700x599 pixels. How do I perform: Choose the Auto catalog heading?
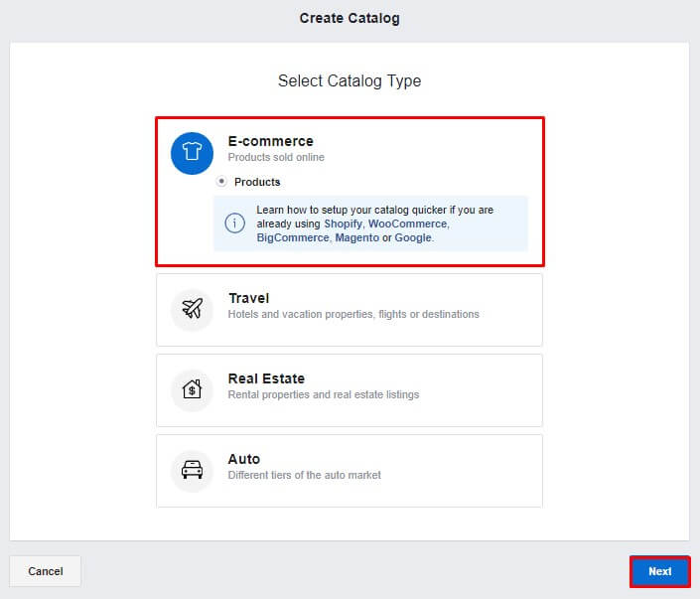pyautogui.click(x=243, y=459)
